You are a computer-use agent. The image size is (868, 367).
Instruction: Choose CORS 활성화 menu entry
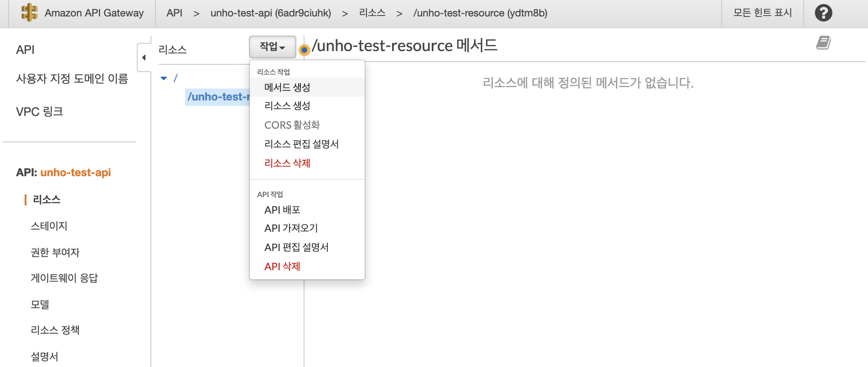(x=307, y=125)
